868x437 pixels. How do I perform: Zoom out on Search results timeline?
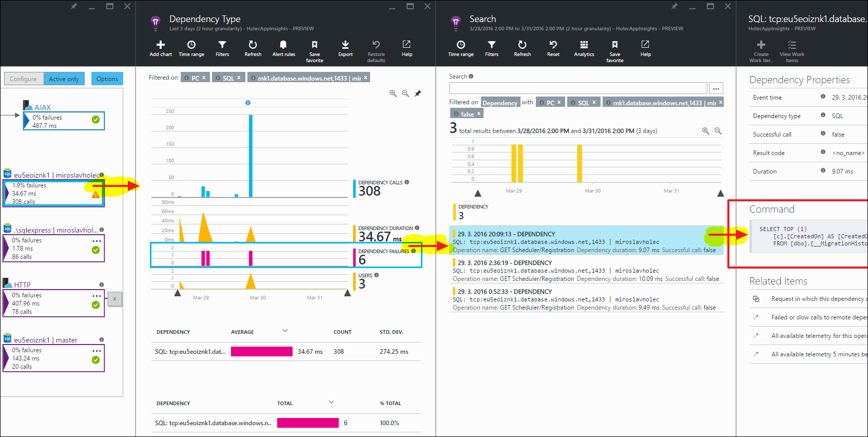(718, 131)
